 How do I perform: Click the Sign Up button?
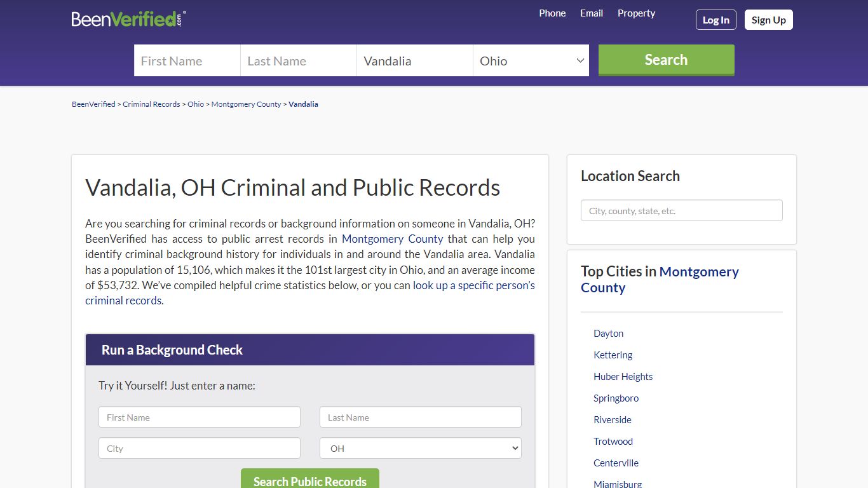(x=769, y=20)
